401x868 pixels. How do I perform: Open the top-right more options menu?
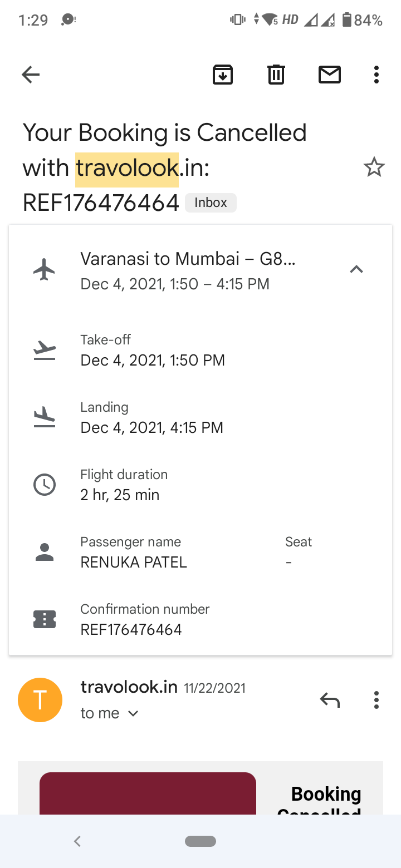pyautogui.click(x=376, y=75)
